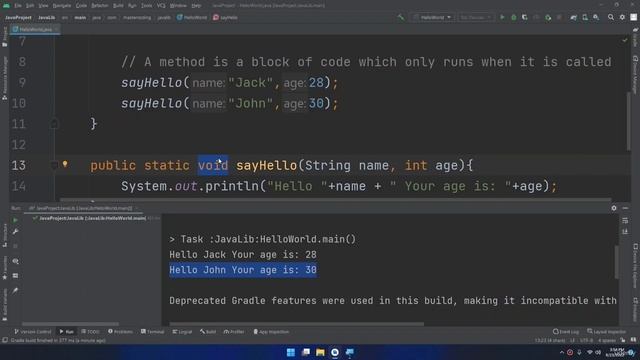Open the HelloWorld run configuration dropdown

[x=432, y=18]
